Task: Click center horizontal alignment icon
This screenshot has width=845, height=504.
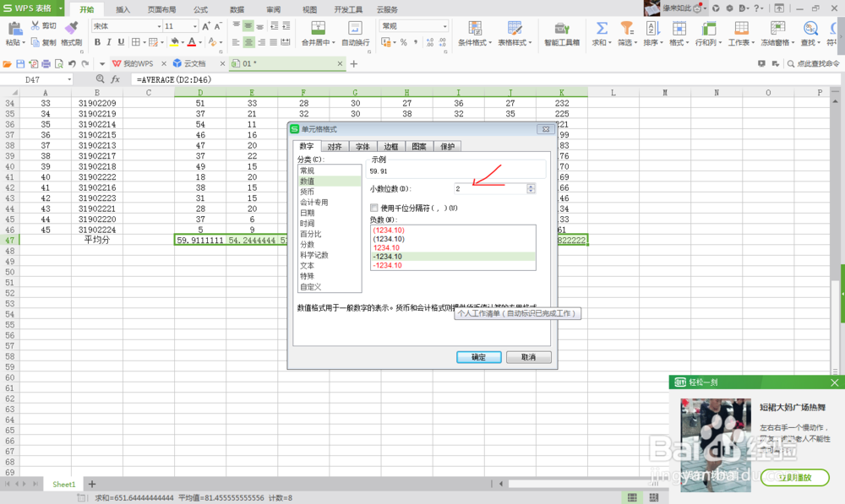Action: (248, 42)
